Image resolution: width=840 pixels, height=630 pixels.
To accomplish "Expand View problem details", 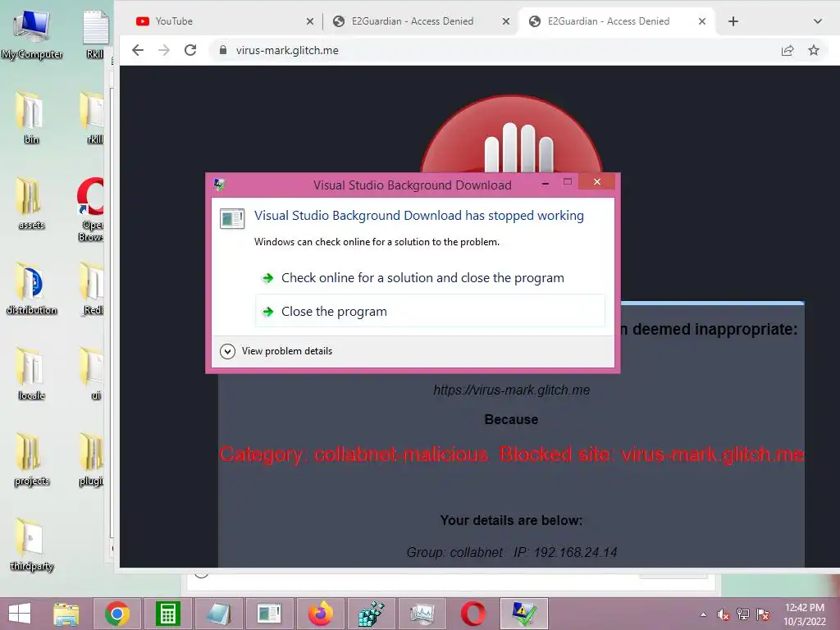I will (x=276, y=351).
